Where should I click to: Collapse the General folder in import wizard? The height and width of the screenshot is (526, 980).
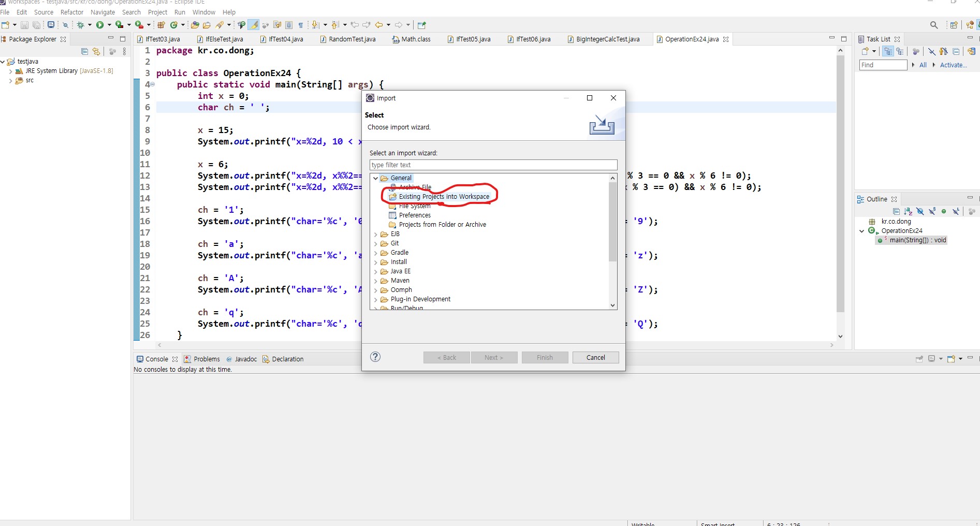click(x=376, y=178)
